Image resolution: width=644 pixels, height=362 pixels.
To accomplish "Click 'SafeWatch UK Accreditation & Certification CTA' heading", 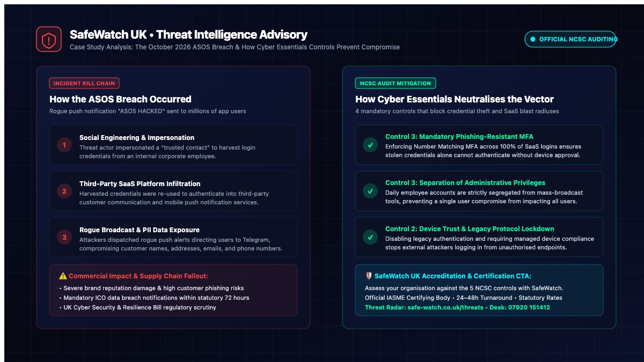I will 452,276.
